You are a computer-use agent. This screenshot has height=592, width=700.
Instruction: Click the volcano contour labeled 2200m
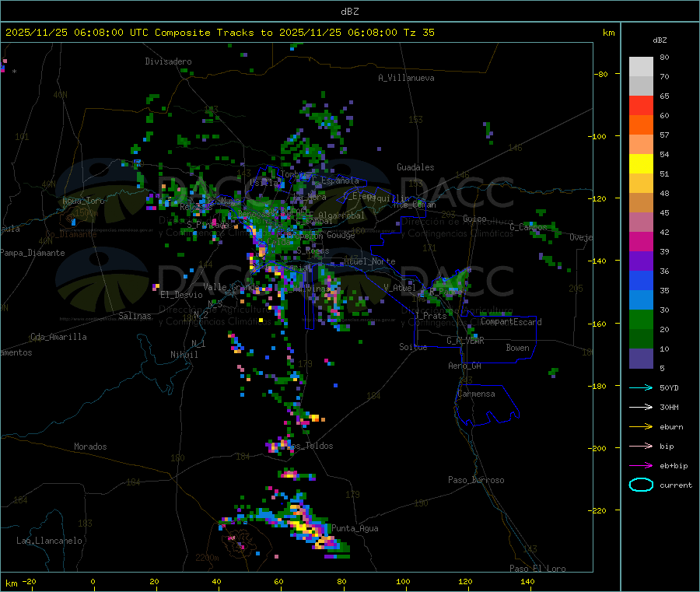(x=239, y=541)
